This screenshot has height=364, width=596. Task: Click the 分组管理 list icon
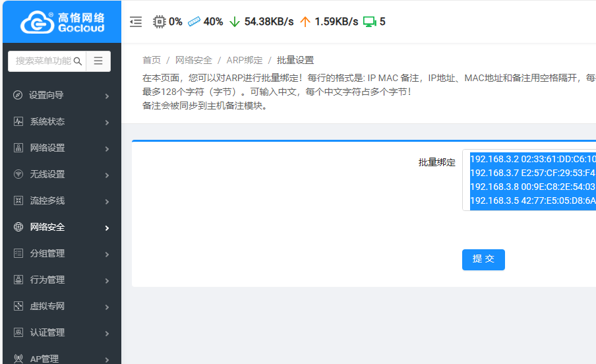(x=18, y=253)
